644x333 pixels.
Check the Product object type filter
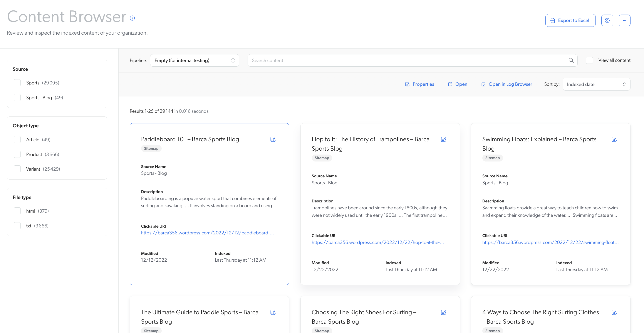point(17,154)
